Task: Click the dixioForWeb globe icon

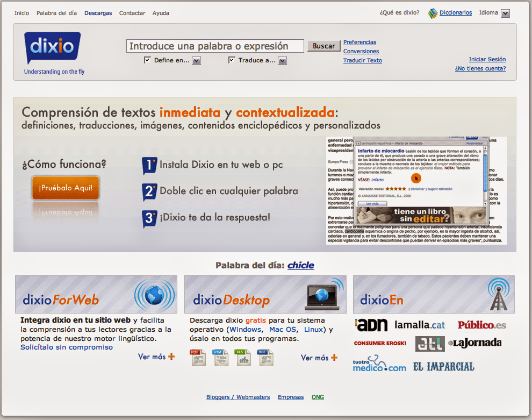Action: [x=154, y=295]
